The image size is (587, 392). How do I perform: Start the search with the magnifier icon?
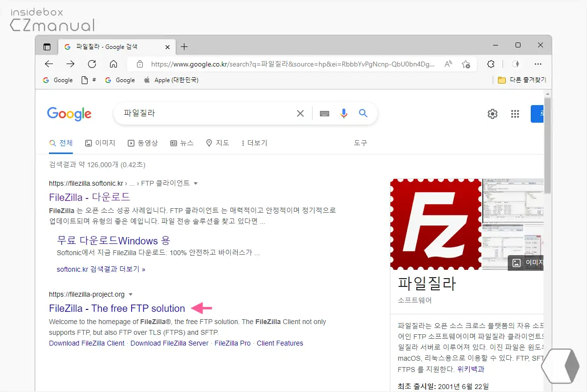click(x=363, y=113)
